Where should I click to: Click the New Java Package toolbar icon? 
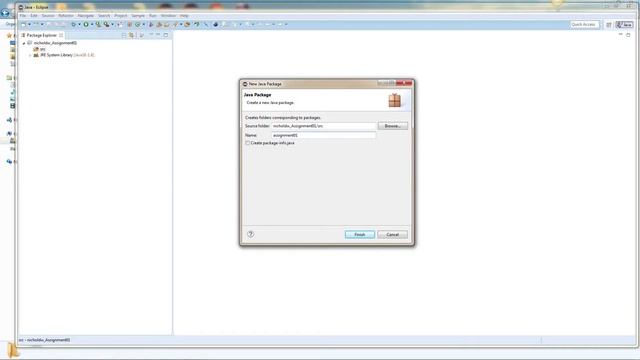click(130, 24)
